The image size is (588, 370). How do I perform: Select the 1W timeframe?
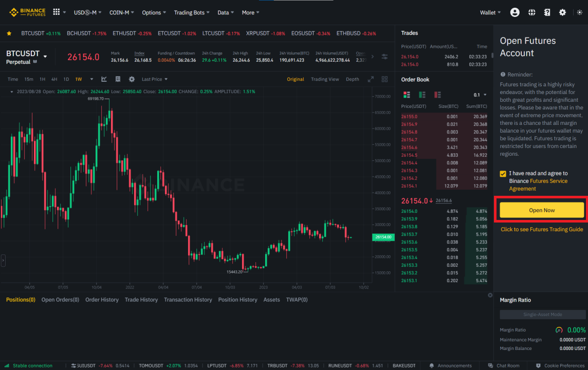(78, 79)
